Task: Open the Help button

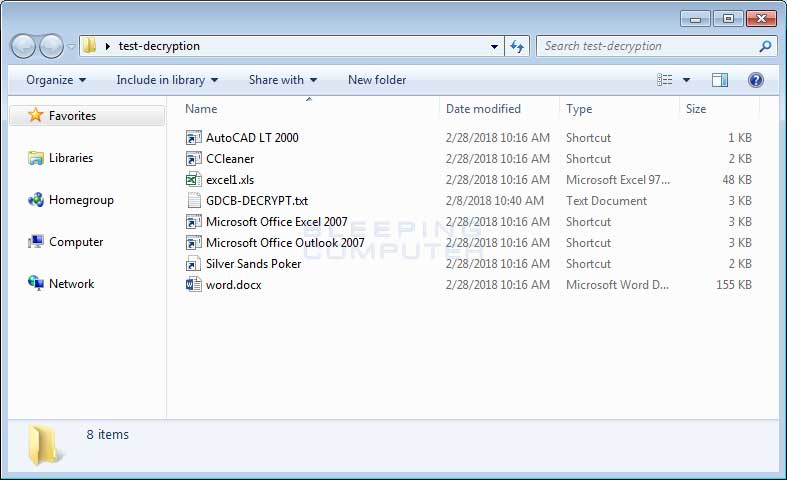Action: [755, 80]
